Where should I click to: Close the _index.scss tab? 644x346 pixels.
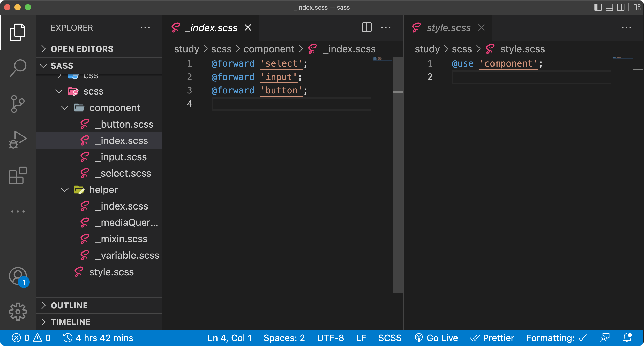pyautogui.click(x=248, y=27)
